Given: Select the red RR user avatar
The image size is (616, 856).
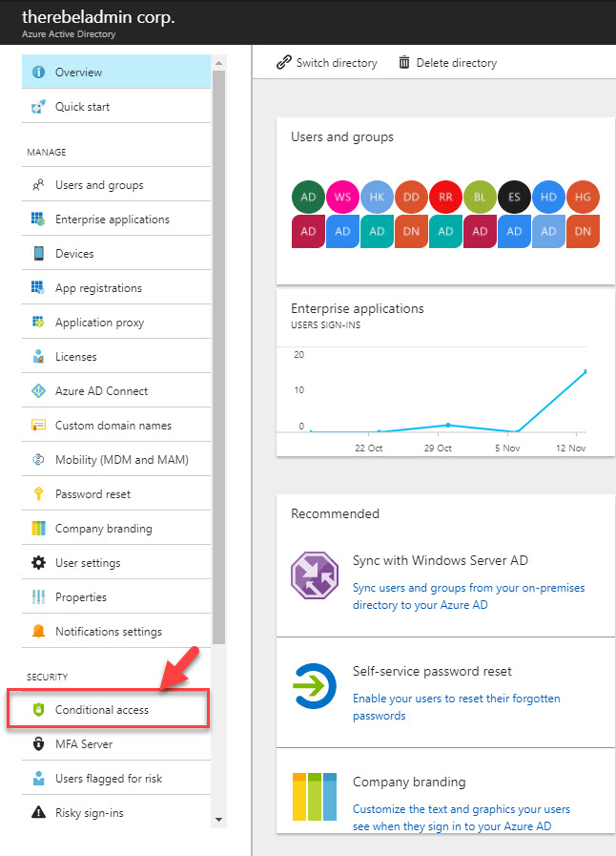Looking at the screenshot, I should coord(445,197).
